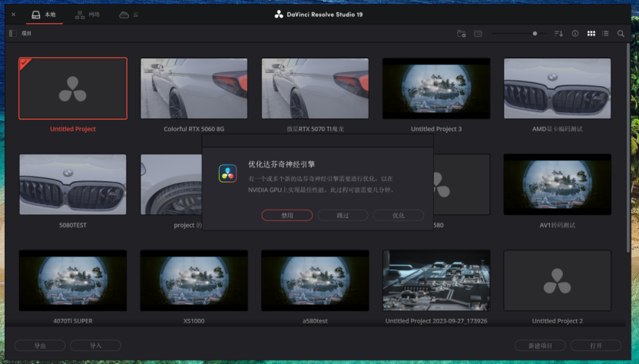Click the Untitled Project red name label

(x=73, y=129)
